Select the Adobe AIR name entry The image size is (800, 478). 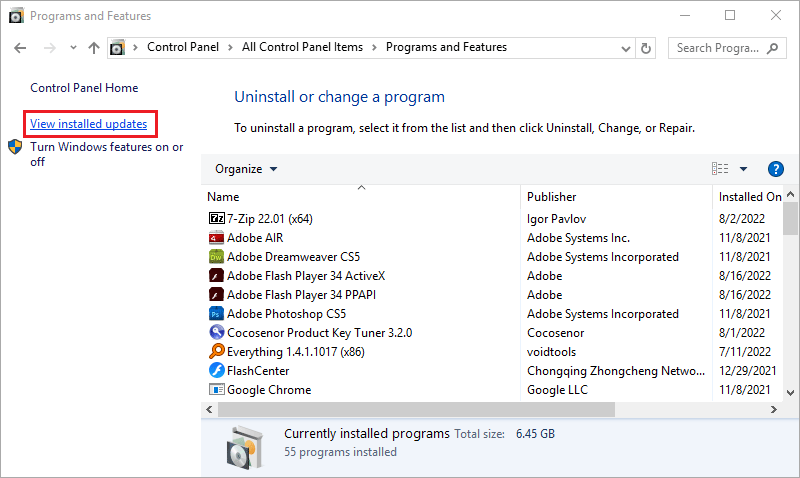255,238
